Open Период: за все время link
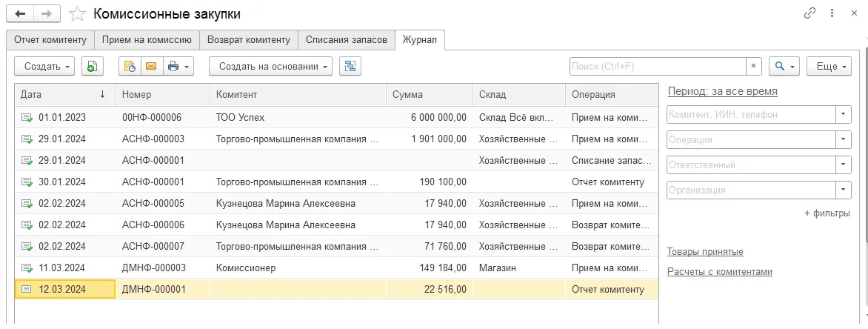Image resolution: width=868 pixels, height=329 pixels. click(x=722, y=91)
